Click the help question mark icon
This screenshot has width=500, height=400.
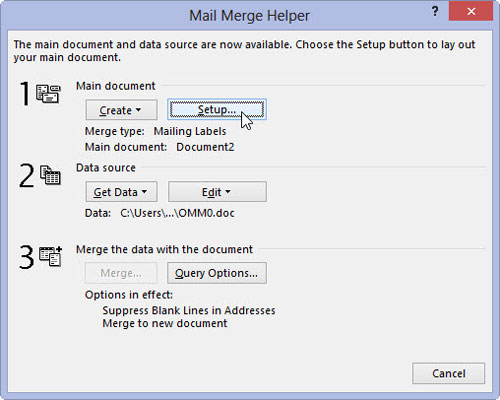435,11
